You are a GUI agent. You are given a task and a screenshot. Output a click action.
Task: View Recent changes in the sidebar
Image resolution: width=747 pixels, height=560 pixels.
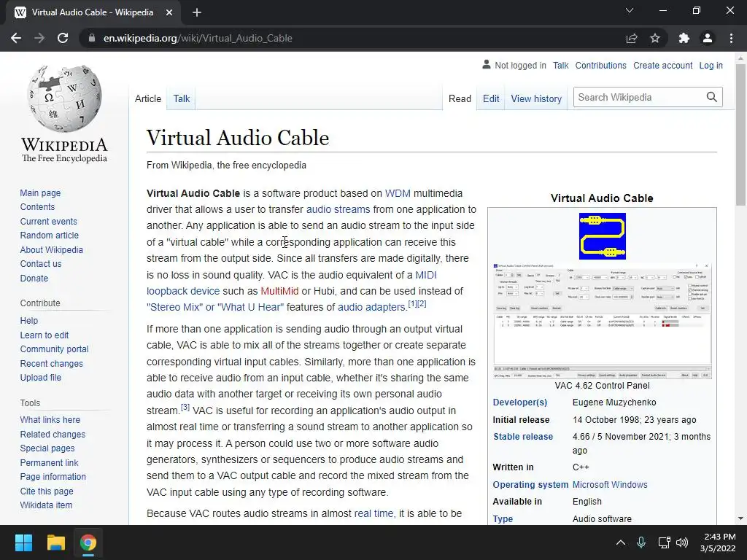[x=52, y=363]
